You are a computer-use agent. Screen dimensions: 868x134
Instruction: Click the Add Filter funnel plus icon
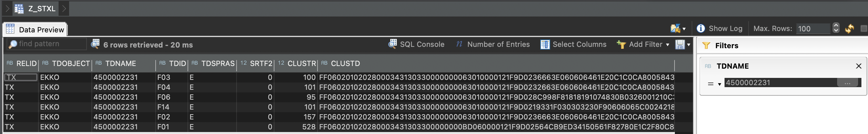point(621,44)
